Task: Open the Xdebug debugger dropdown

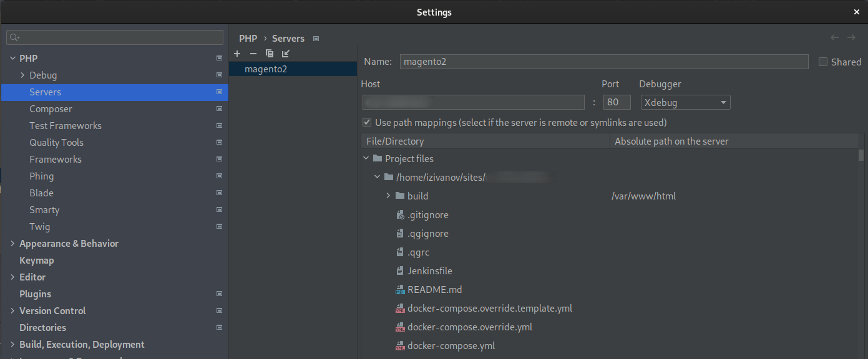Action: 686,102
